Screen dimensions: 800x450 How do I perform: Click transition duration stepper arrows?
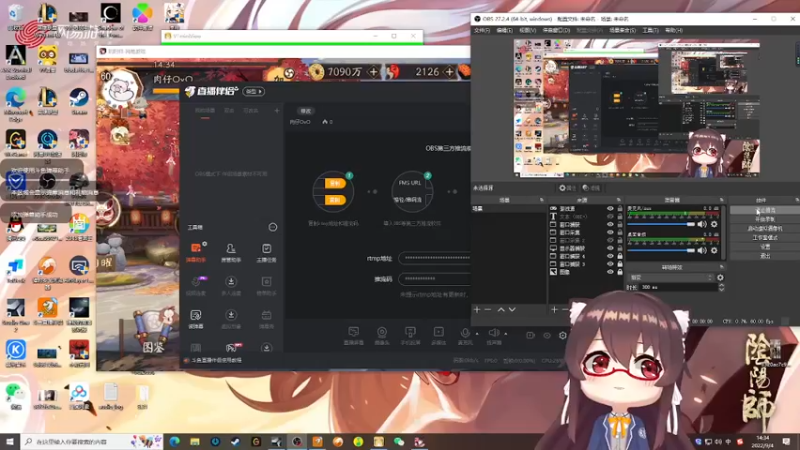click(721, 288)
